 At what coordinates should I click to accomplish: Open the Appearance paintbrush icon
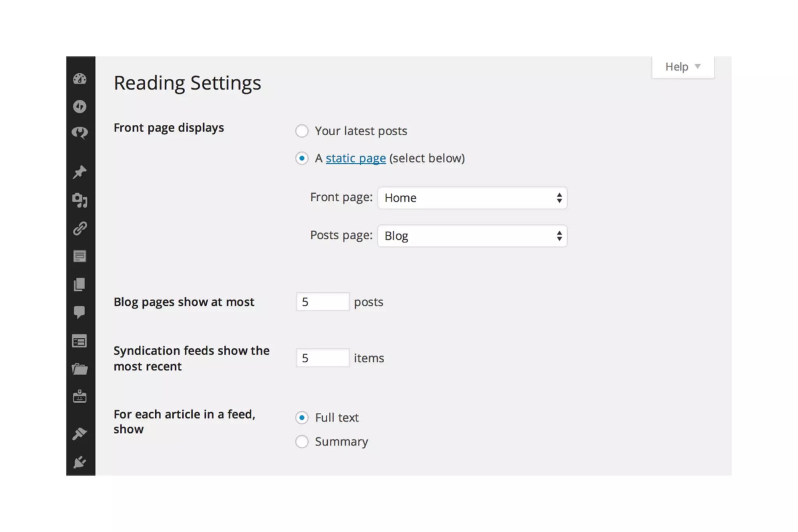[x=80, y=433]
